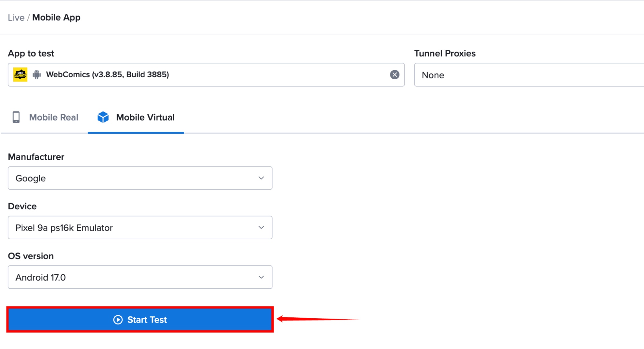Click Pixel 9a ps16k Emulator device field

pyautogui.click(x=140, y=227)
